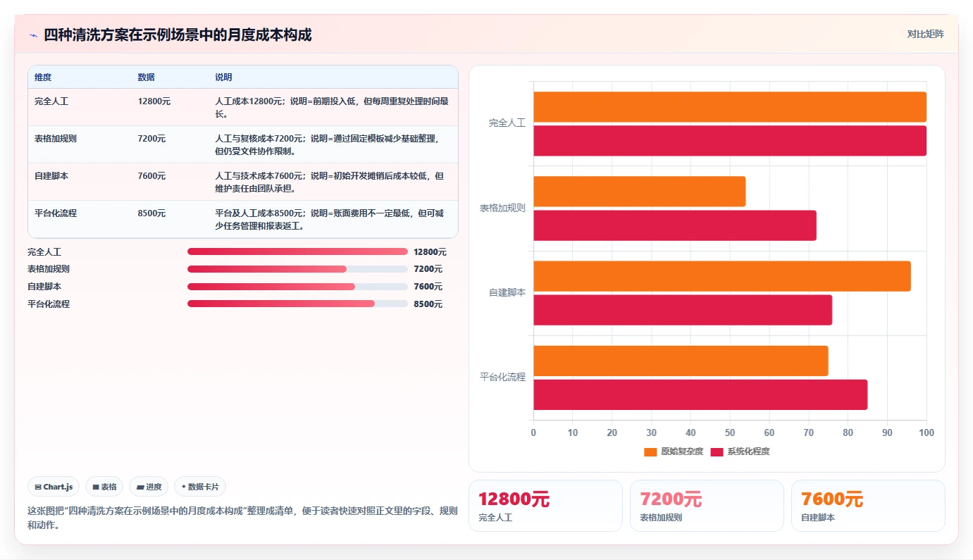Click the red bar for 表格加规则
This screenshot has height=560, width=973.
[675, 225]
